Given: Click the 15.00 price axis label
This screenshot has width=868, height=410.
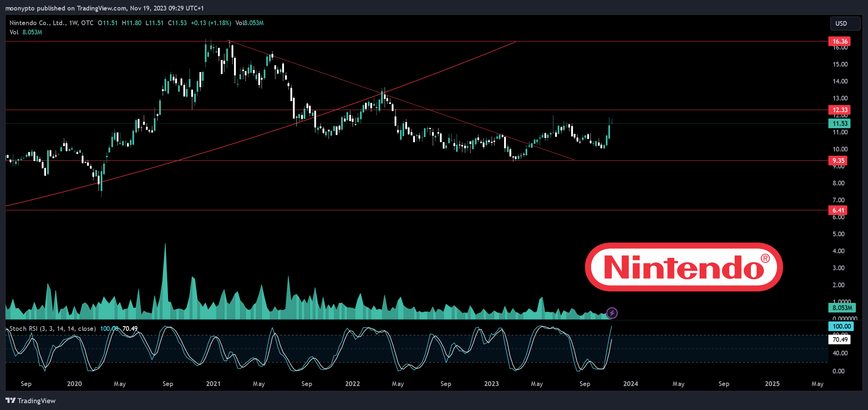Looking at the screenshot, I should [x=840, y=65].
